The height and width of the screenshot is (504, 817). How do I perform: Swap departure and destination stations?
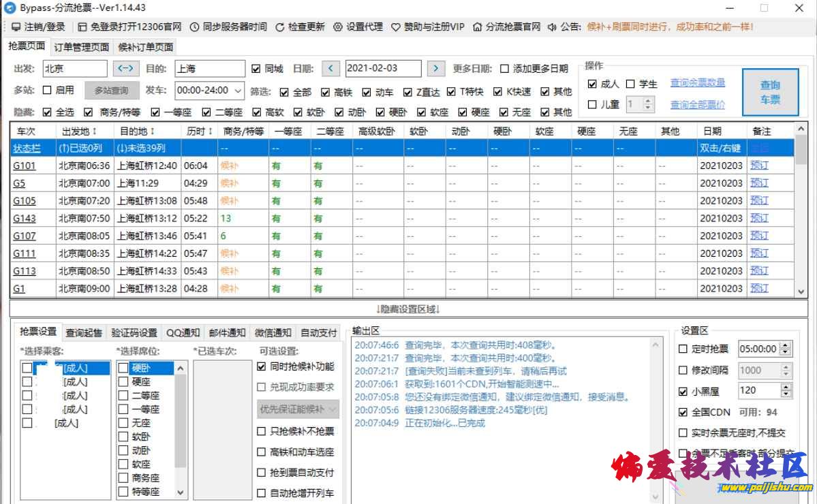(125, 69)
